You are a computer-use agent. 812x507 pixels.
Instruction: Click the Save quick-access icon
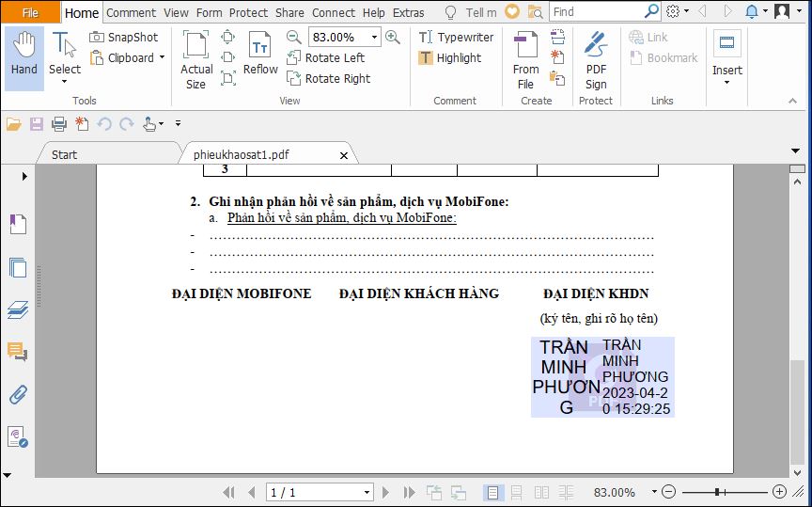tap(37, 124)
